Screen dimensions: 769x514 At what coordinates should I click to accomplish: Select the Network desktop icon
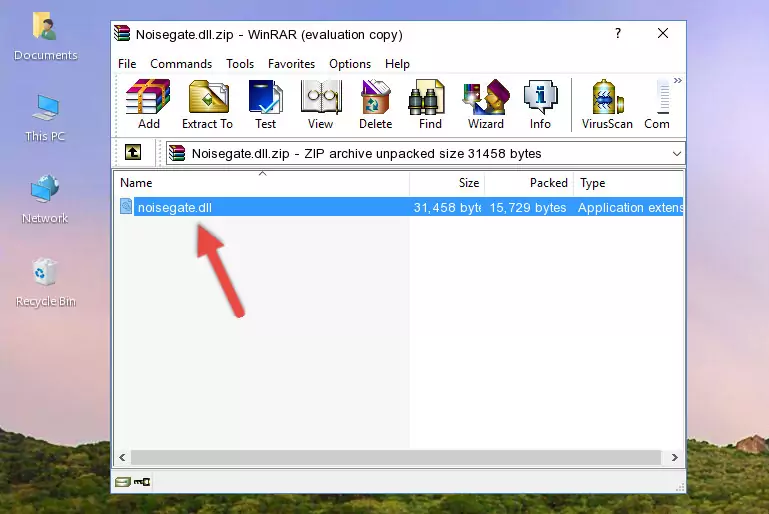coord(45,200)
